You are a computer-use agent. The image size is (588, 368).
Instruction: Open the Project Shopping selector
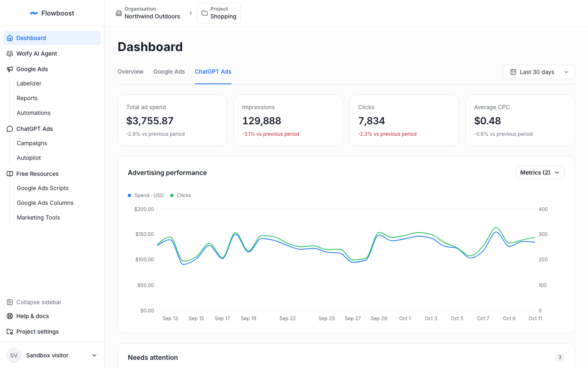[219, 13]
